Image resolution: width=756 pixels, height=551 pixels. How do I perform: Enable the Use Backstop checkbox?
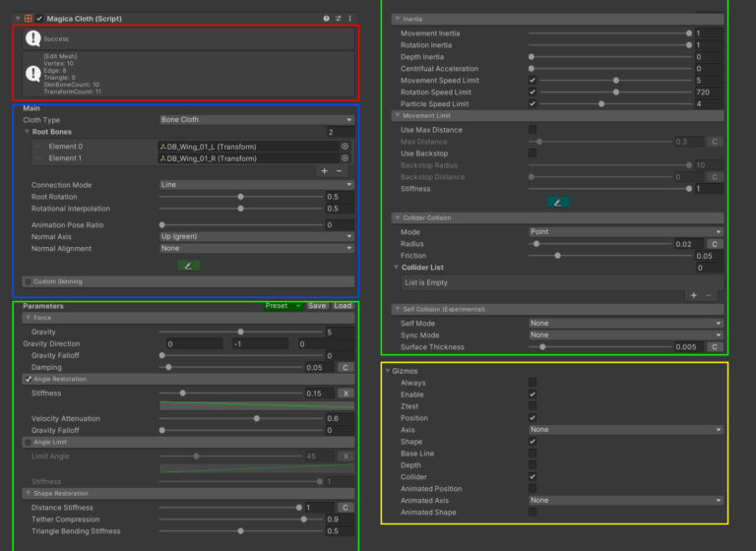pos(533,153)
